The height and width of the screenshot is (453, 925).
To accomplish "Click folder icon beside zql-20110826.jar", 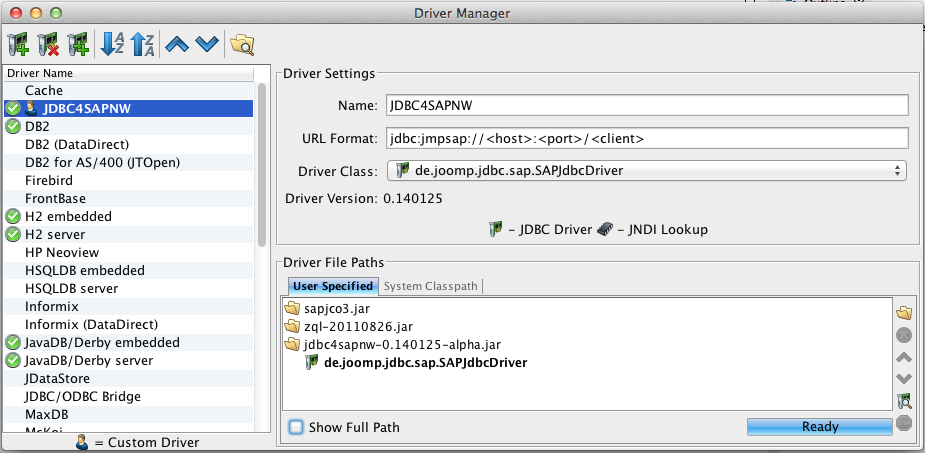I will coord(292,326).
